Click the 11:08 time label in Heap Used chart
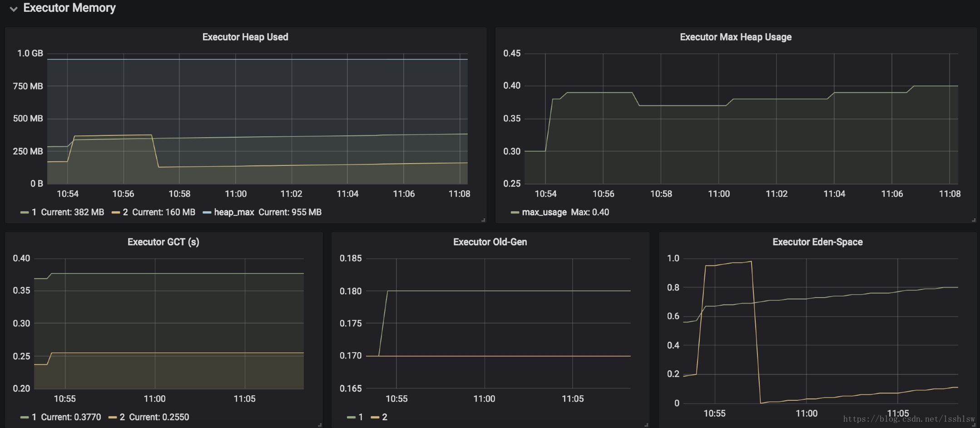The image size is (980, 428). coord(460,194)
